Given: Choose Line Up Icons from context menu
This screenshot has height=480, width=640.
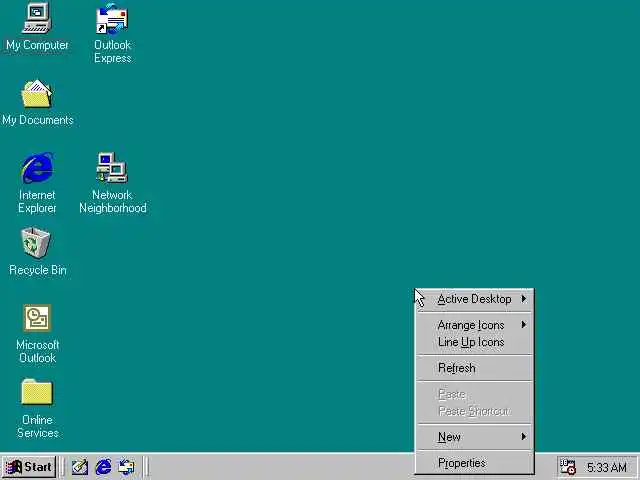Looking at the screenshot, I should [x=474, y=342].
